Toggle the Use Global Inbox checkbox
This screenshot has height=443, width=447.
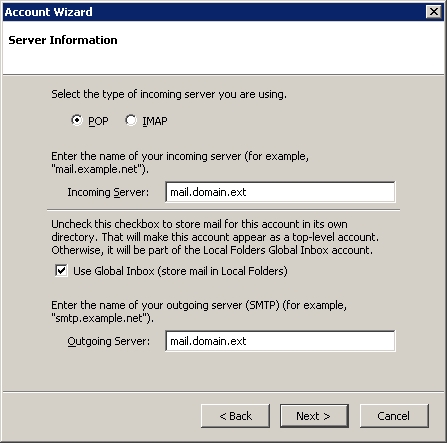point(61,271)
